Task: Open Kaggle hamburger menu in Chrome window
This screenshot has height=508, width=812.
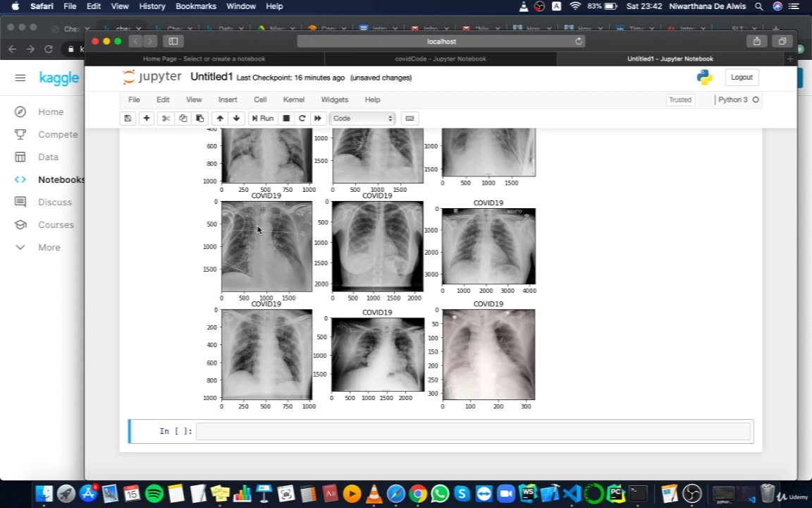Action: (20, 78)
